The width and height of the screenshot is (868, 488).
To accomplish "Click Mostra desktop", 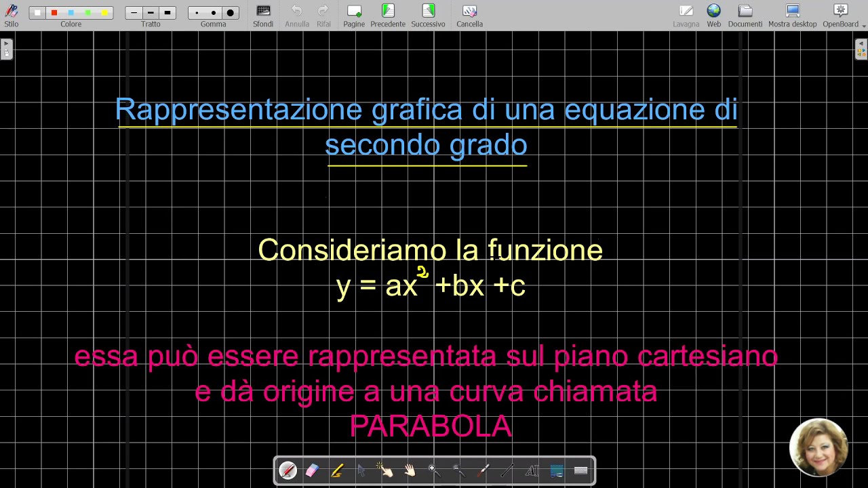I will 792,15.
